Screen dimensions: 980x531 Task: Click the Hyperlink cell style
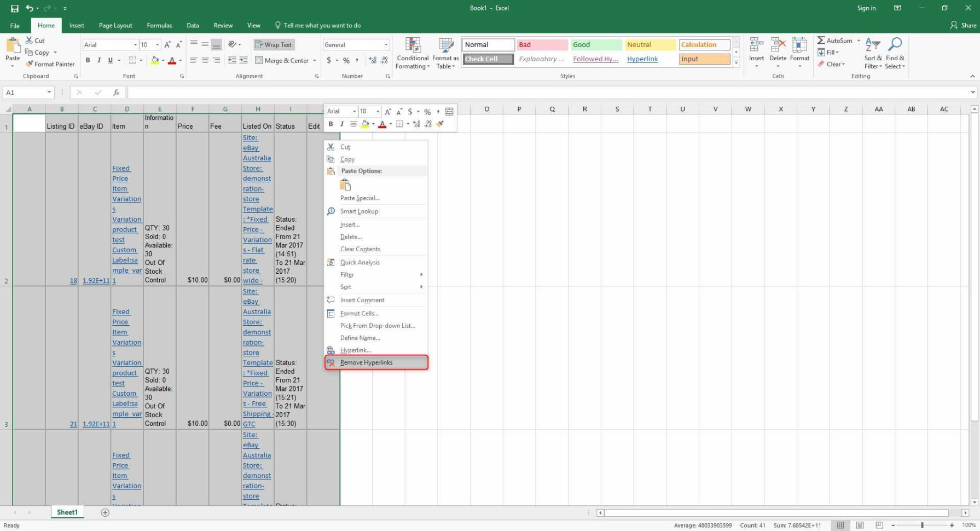pyautogui.click(x=641, y=59)
